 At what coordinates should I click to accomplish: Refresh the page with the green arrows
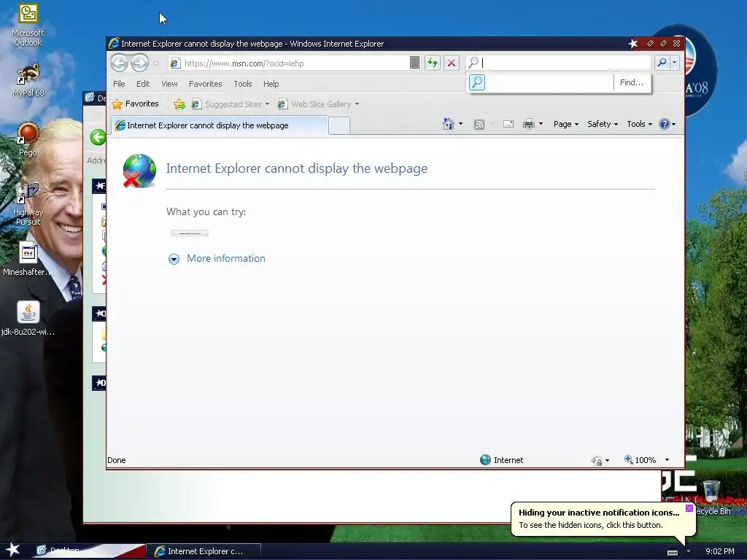tap(432, 63)
